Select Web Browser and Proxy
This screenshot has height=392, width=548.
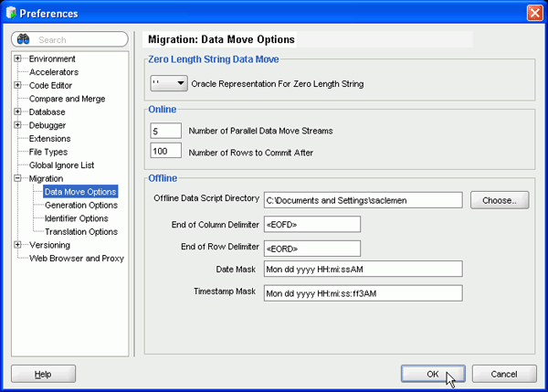77,258
